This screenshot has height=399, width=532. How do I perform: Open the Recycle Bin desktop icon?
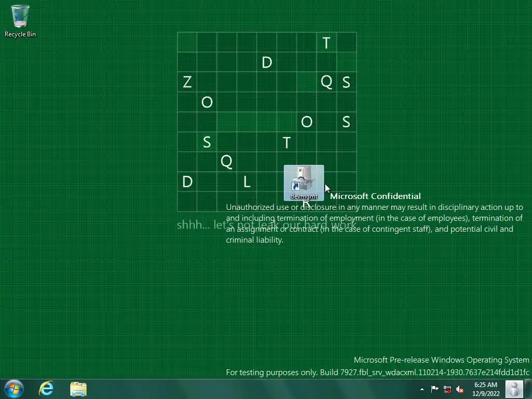point(20,21)
